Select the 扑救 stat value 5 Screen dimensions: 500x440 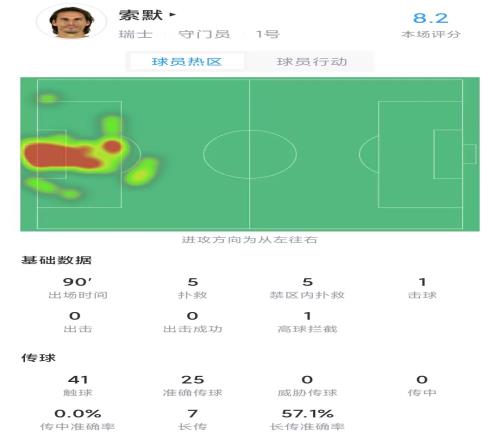tap(193, 282)
